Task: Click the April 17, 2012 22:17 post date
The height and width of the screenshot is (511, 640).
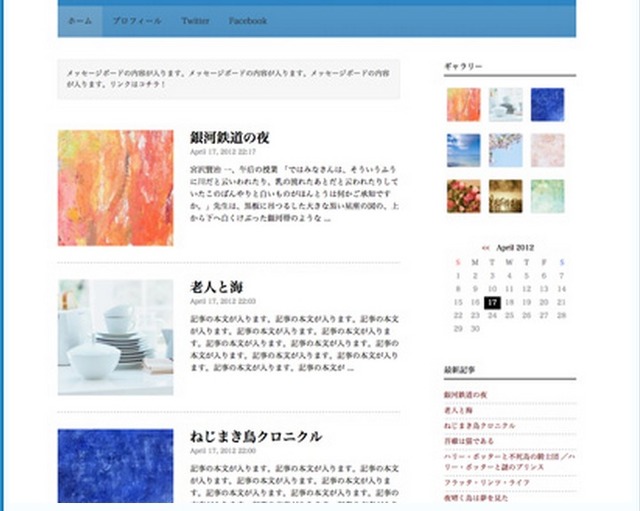Action: 223,152
